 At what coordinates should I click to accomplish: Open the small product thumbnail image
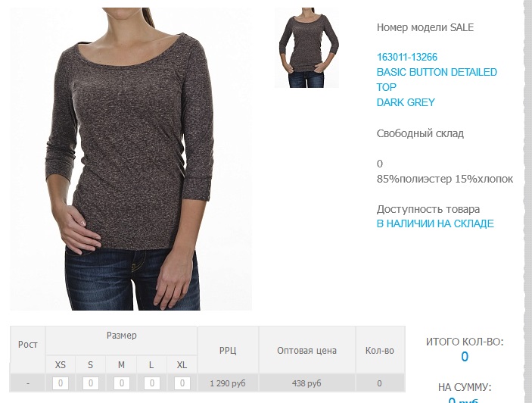[x=307, y=48]
